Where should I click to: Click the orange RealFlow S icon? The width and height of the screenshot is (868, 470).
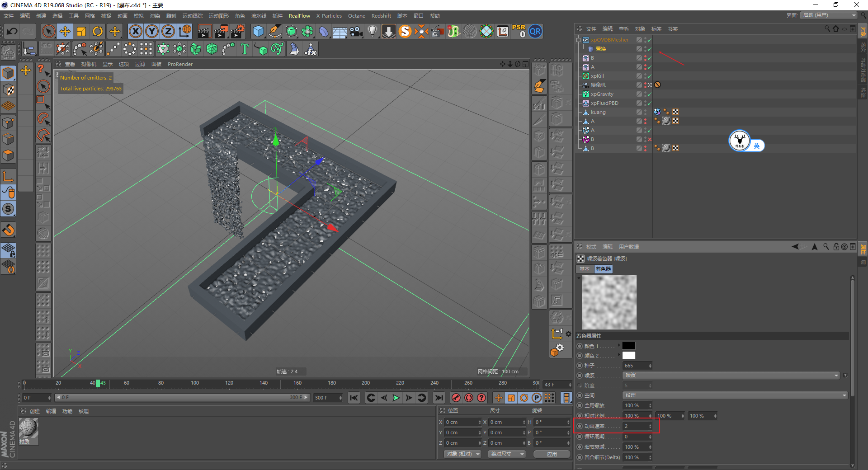point(405,31)
